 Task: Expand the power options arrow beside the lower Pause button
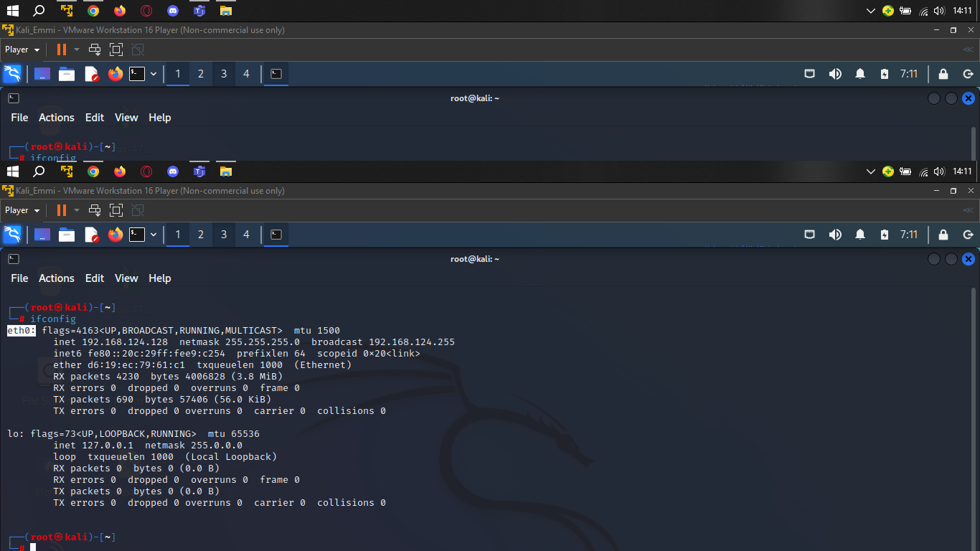point(77,210)
